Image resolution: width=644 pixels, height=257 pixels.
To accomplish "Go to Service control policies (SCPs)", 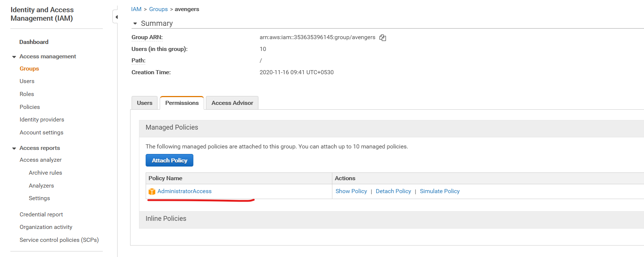I will click(x=59, y=240).
